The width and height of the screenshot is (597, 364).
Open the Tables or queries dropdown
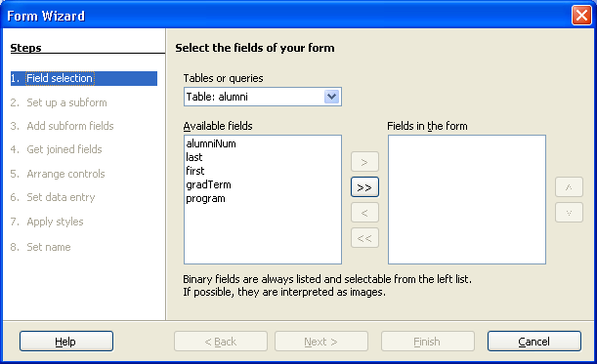pyautogui.click(x=331, y=97)
